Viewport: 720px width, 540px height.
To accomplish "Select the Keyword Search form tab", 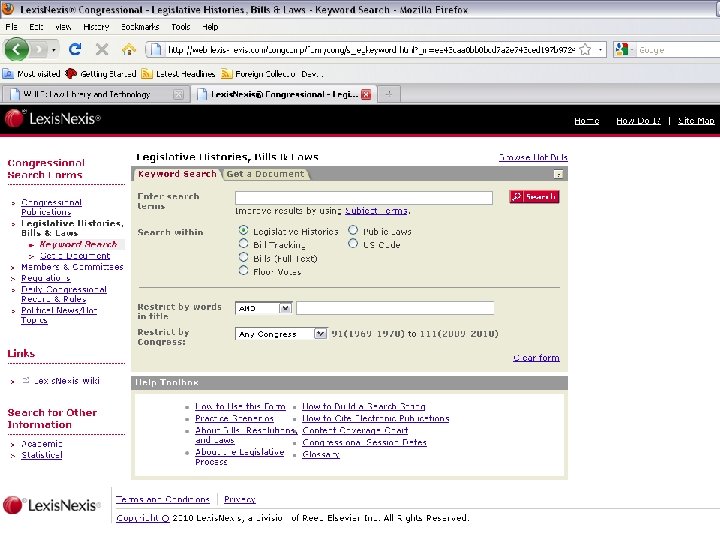I will [177, 174].
